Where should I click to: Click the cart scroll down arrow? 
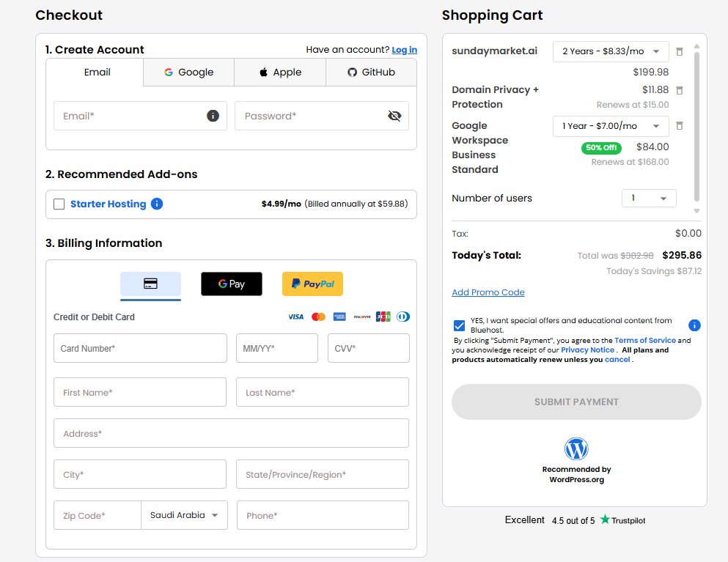pyautogui.click(x=696, y=211)
